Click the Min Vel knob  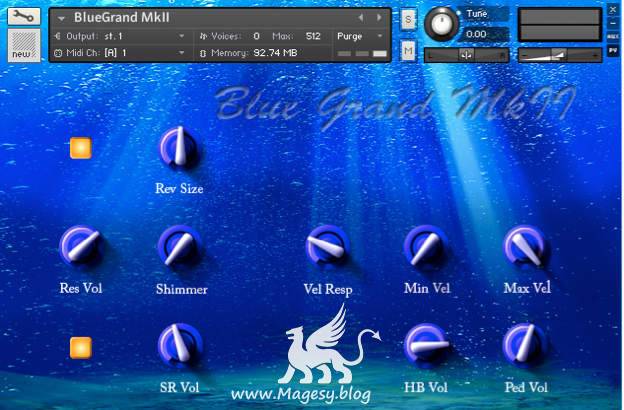426,246
